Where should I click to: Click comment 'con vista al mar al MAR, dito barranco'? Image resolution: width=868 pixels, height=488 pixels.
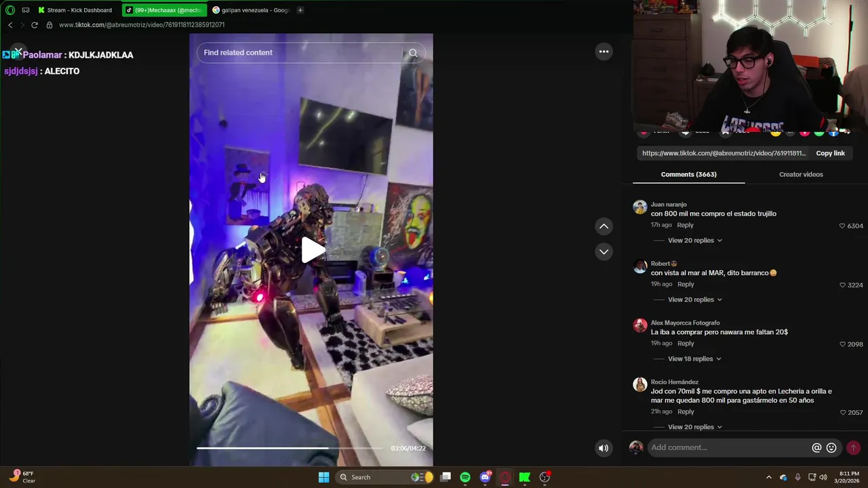click(713, 273)
